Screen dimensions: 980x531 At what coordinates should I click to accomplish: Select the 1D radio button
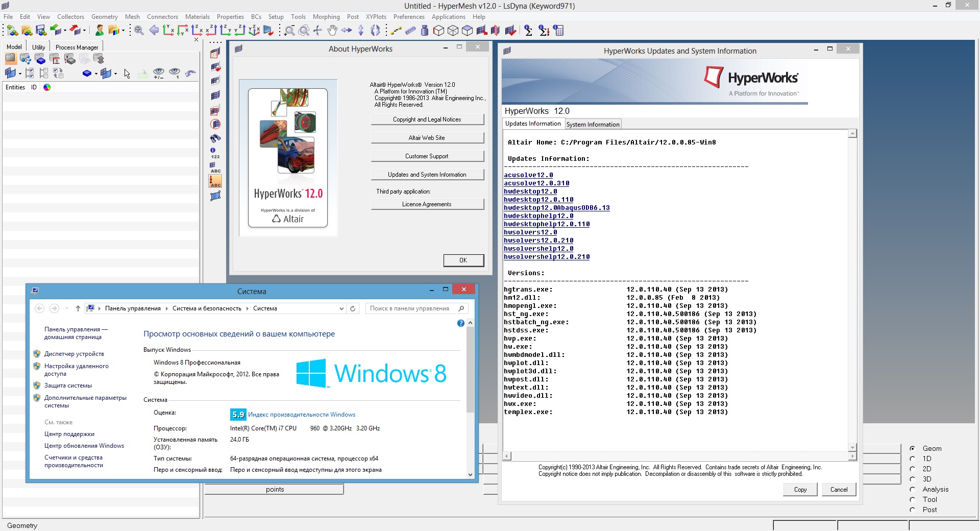point(912,458)
